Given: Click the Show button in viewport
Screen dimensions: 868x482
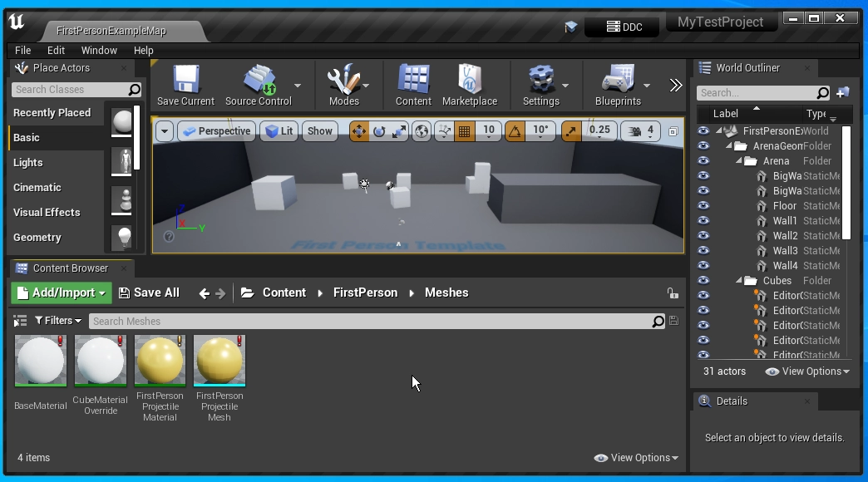Looking at the screenshot, I should [x=320, y=131].
